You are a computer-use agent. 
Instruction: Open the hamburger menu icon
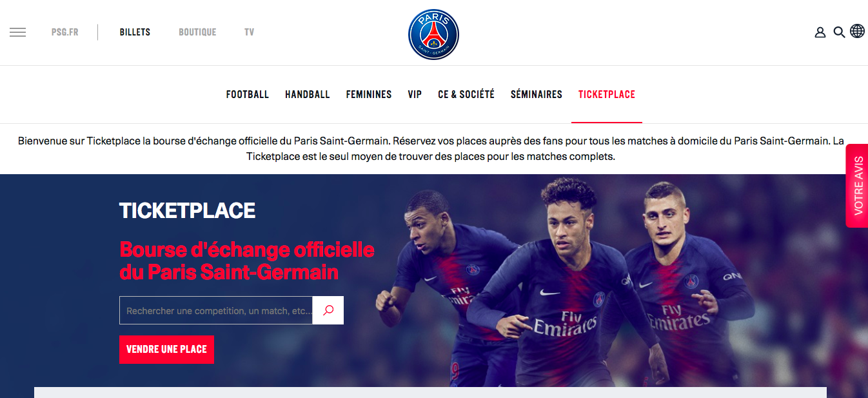tap(18, 32)
